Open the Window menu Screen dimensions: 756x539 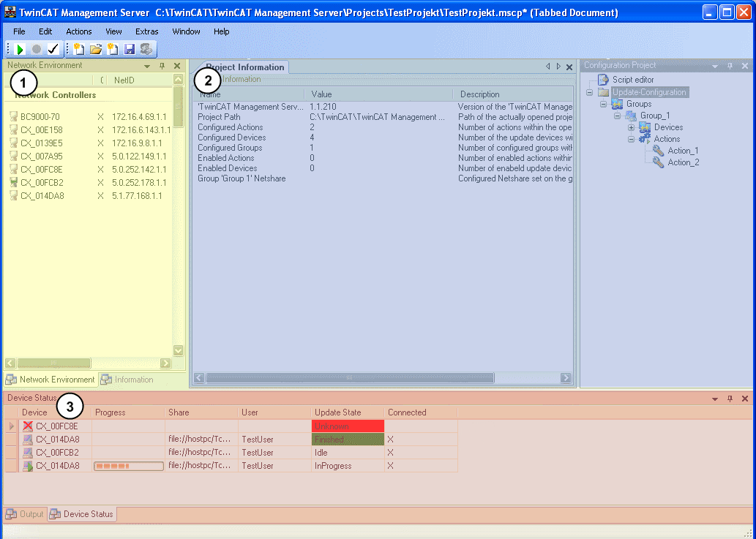tap(186, 31)
